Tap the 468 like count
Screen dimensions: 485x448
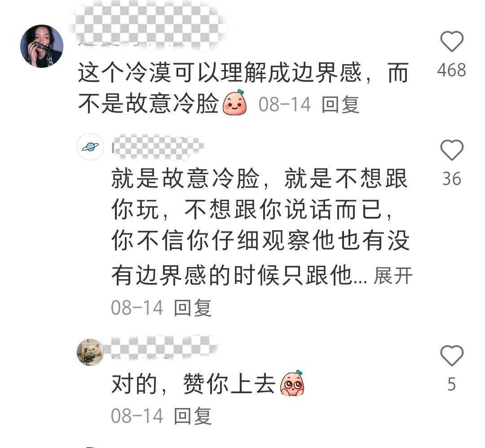452,70
